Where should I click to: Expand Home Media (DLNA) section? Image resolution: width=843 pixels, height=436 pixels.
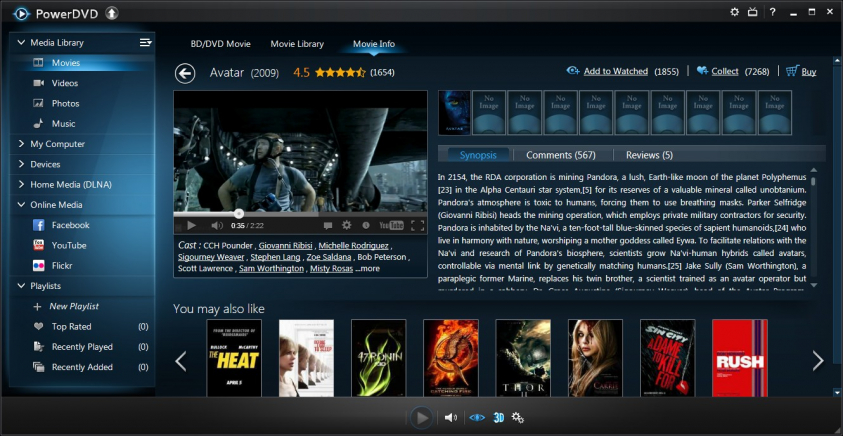(x=71, y=184)
